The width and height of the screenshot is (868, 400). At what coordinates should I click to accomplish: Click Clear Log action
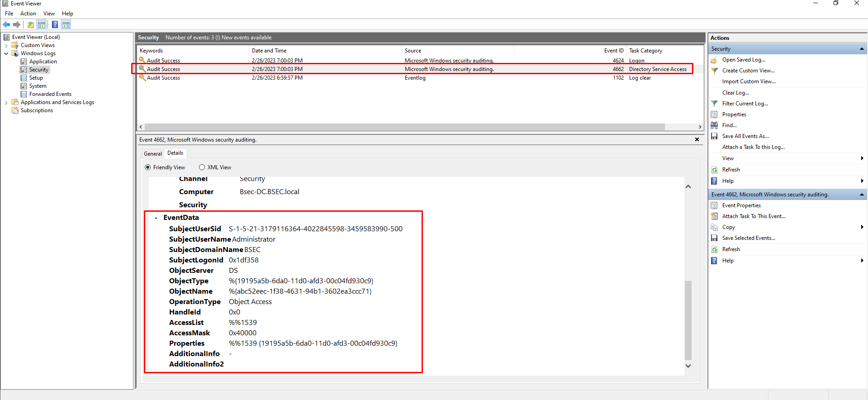coord(735,93)
